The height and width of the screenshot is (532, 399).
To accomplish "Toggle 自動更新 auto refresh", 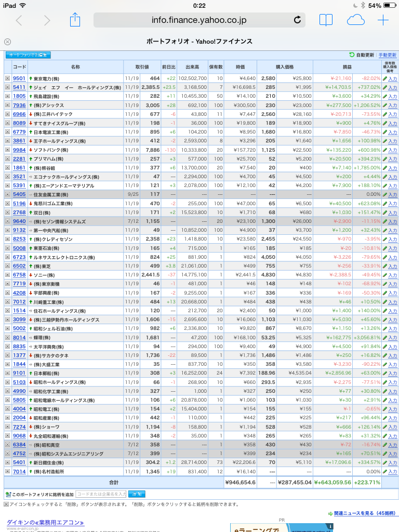I will pos(362,55).
